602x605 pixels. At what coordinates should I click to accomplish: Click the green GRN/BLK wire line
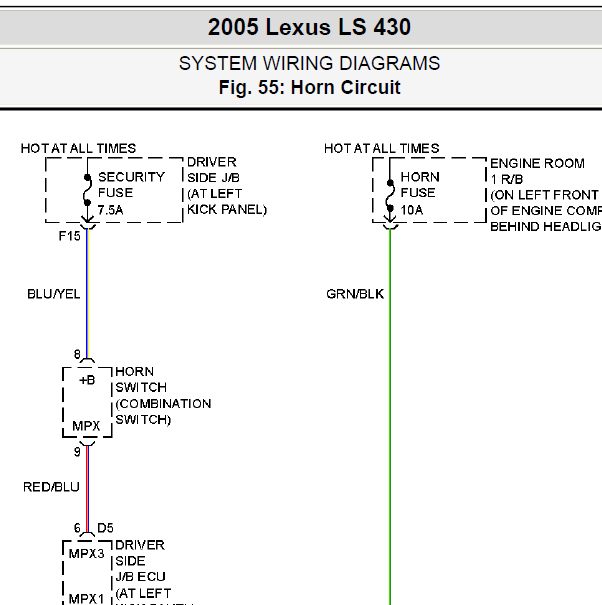click(x=390, y=417)
